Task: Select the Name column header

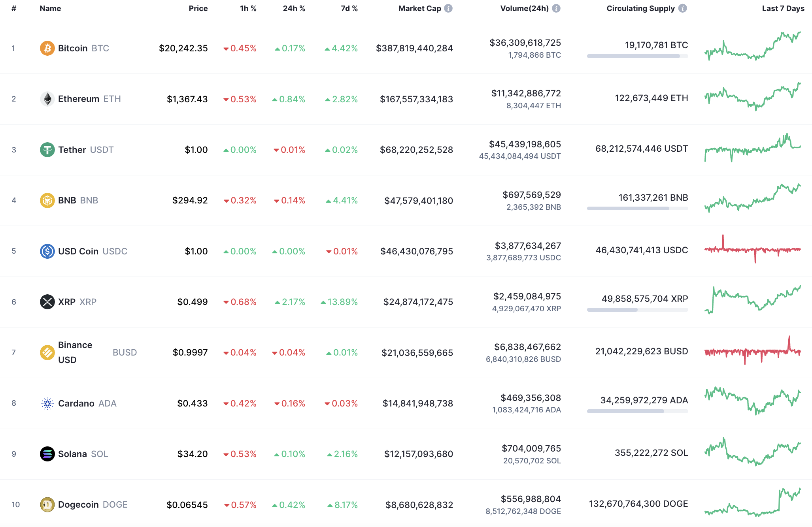Action: (50, 8)
